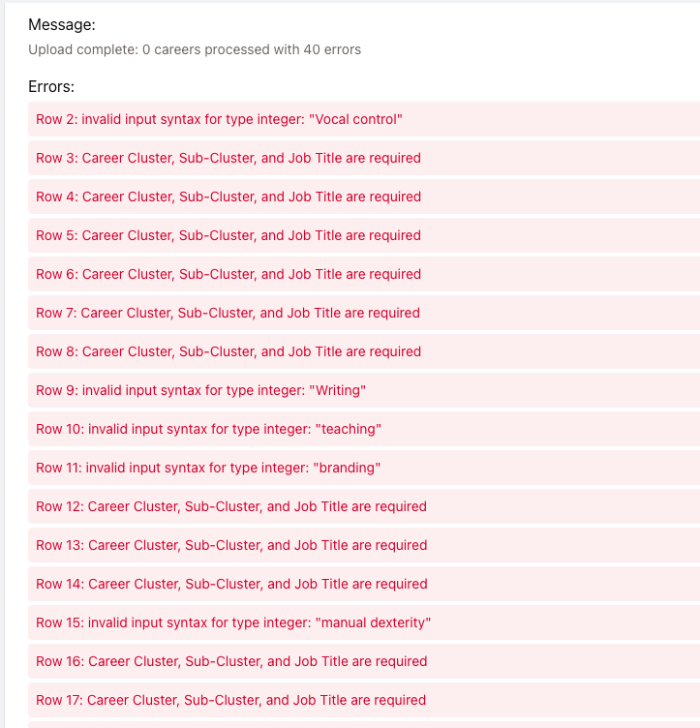Select the Row 9 "Writing" integer error
Image resolution: width=700 pixels, height=728 pixels.
(200, 390)
